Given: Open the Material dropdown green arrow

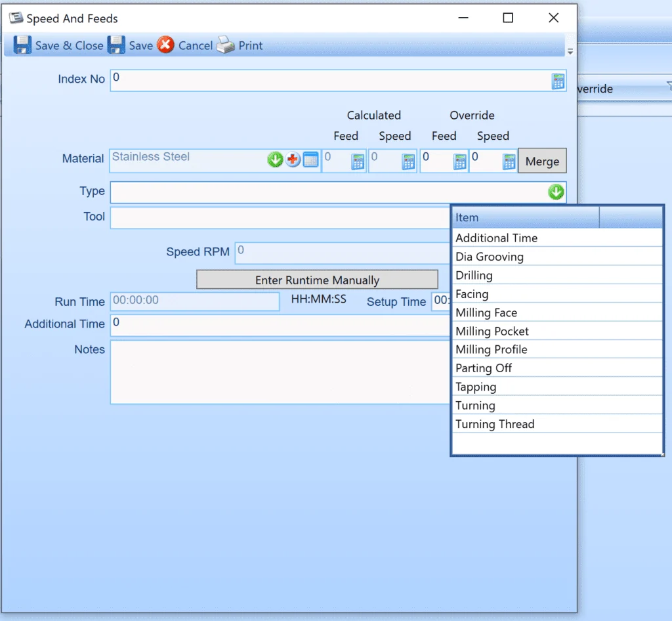Looking at the screenshot, I should (275, 160).
